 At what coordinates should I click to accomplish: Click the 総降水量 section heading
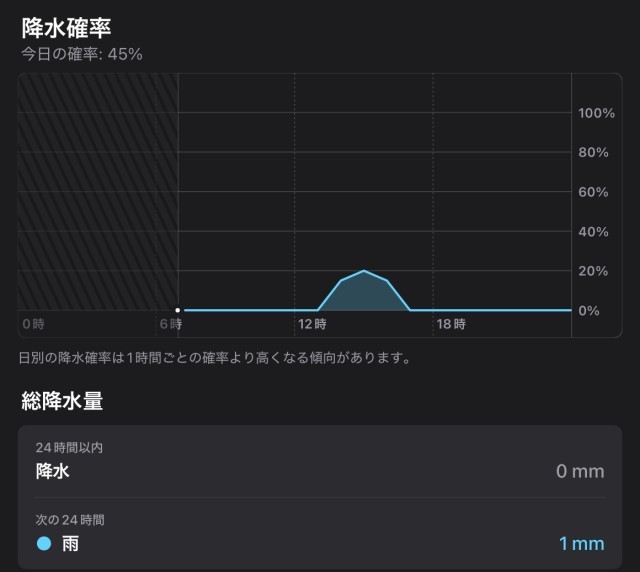click(62, 402)
